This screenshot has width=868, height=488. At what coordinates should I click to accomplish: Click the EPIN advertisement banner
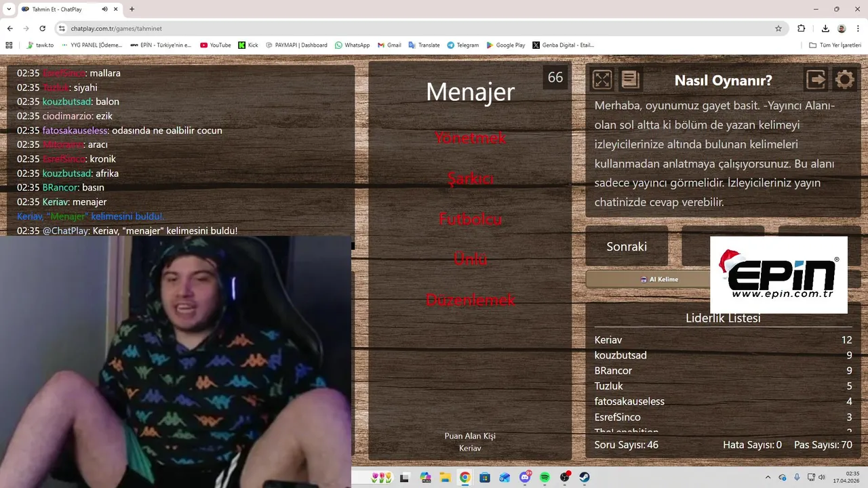[778, 274]
